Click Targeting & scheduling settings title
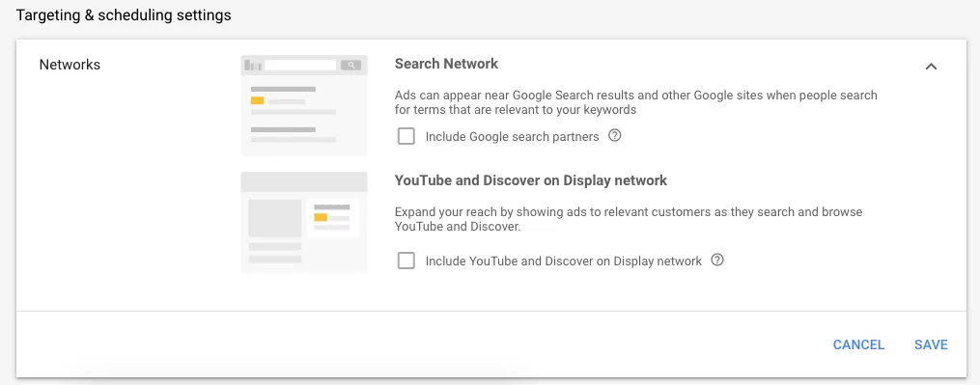Viewport: 980px width, 385px height. click(124, 15)
